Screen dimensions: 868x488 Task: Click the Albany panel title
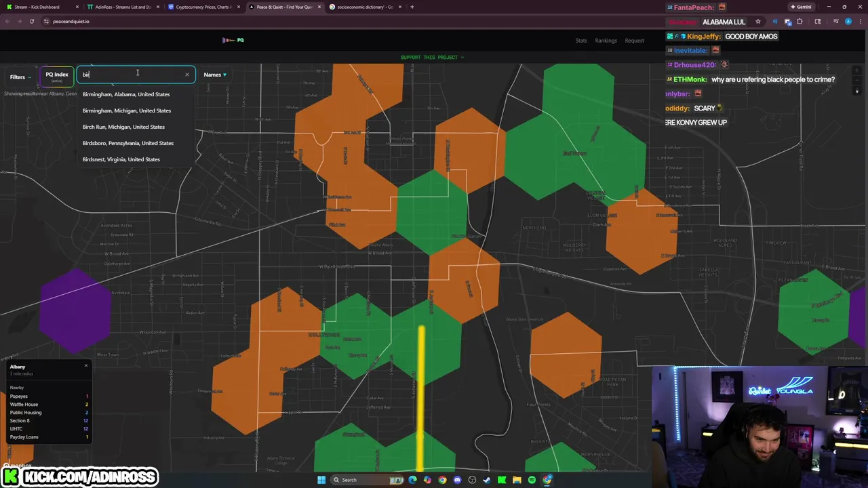tap(18, 367)
